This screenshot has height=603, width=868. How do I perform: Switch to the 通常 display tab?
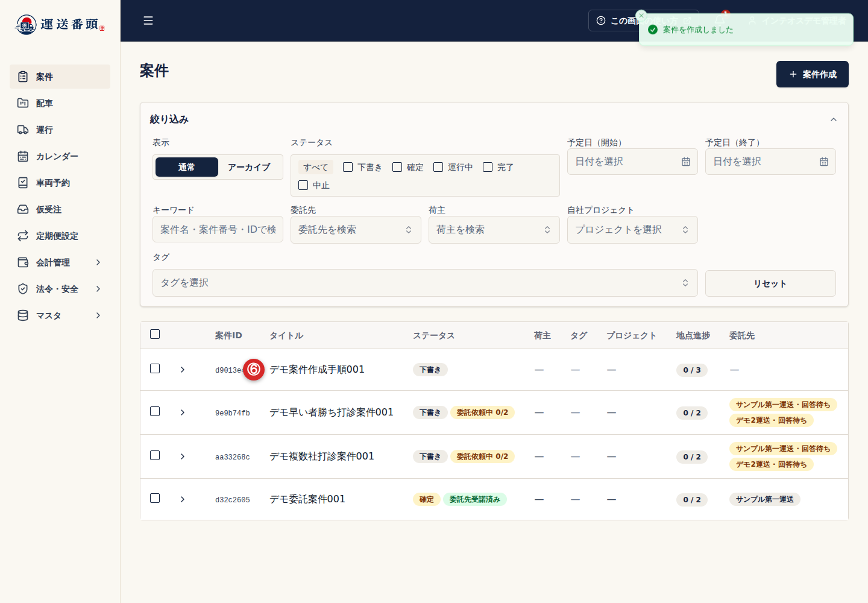187,167
